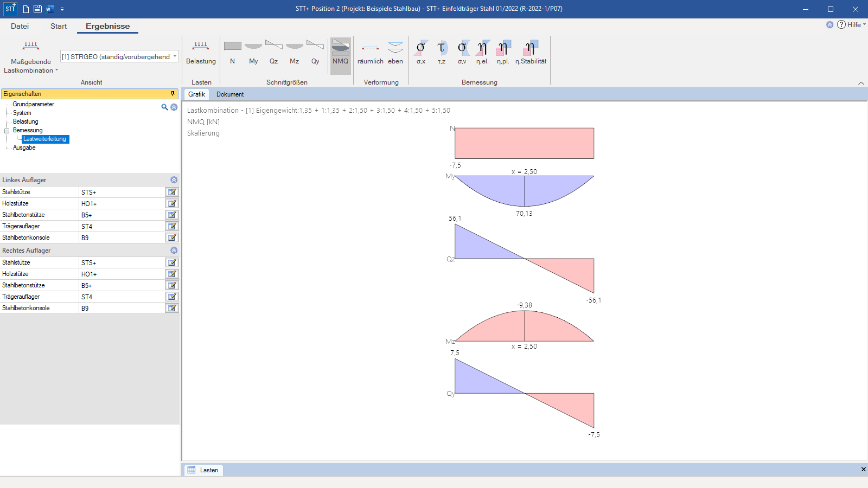Edit Stahlbetonkonsole B9 in Linkes Auflager

coord(172,237)
